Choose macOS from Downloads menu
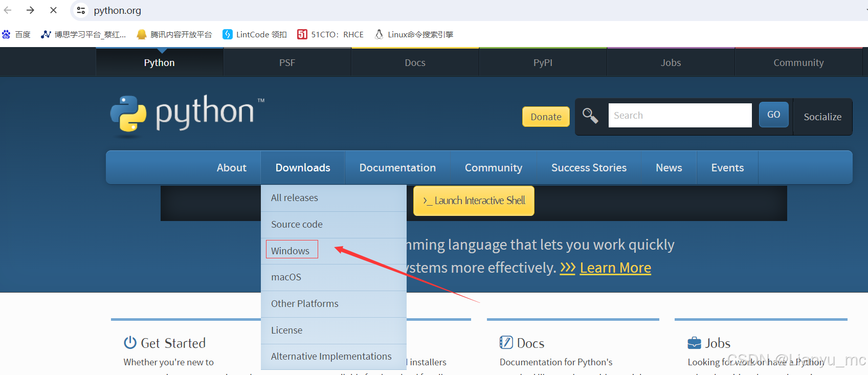Image resolution: width=868 pixels, height=375 pixels. click(x=333, y=277)
